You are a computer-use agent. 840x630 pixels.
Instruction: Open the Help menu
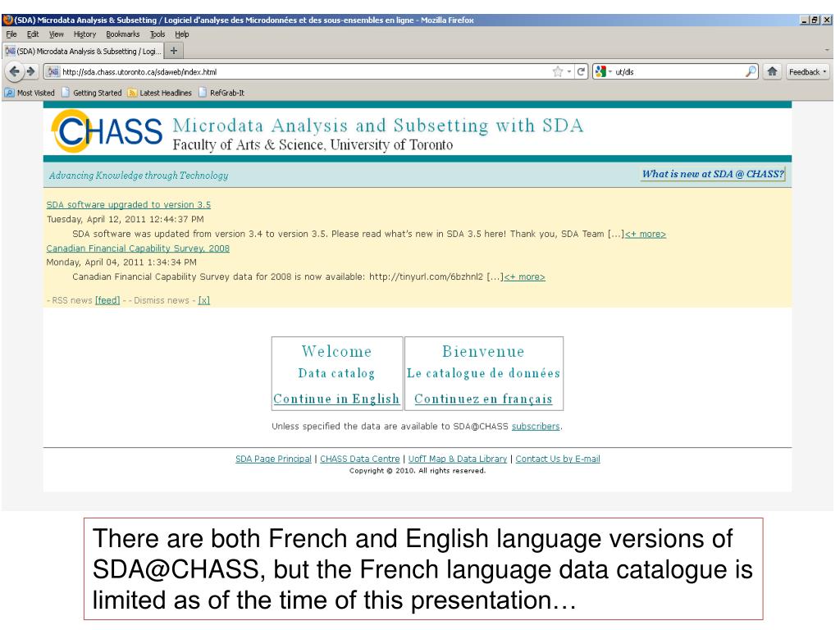tap(181, 34)
